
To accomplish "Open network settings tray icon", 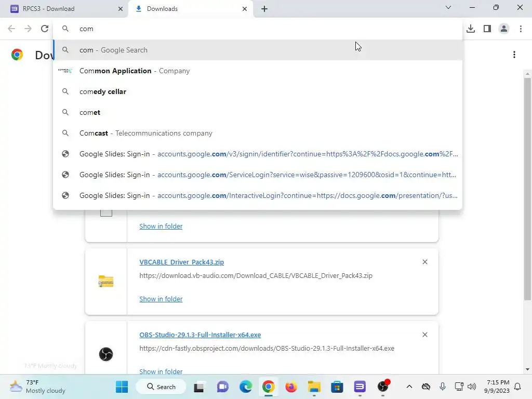I will tap(459, 387).
